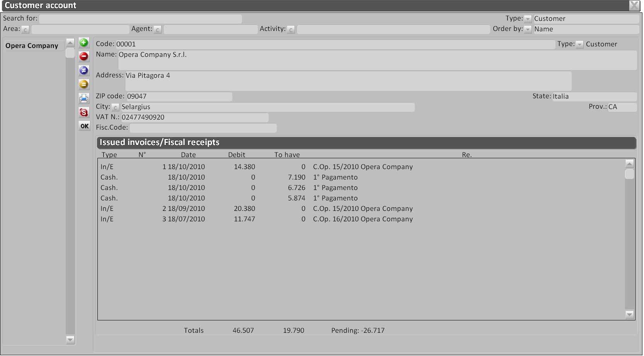Click the red Skype-style S icon
644x356 pixels.
click(84, 112)
